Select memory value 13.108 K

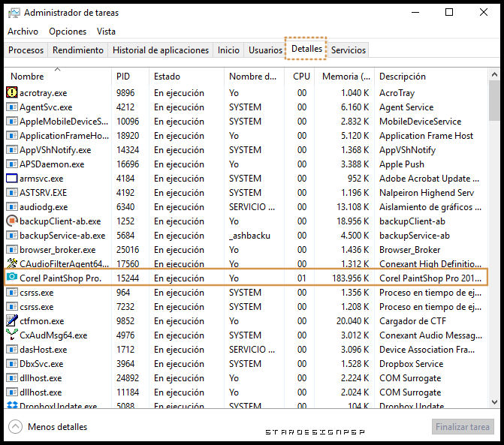pyautogui.click(x=352, y=207)
